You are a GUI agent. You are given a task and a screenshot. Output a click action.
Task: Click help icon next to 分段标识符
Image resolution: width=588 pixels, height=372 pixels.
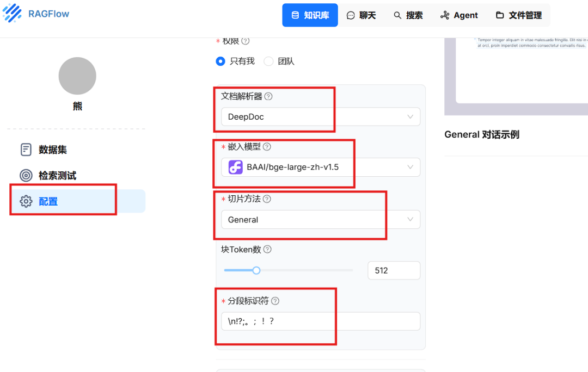point(275,301)
